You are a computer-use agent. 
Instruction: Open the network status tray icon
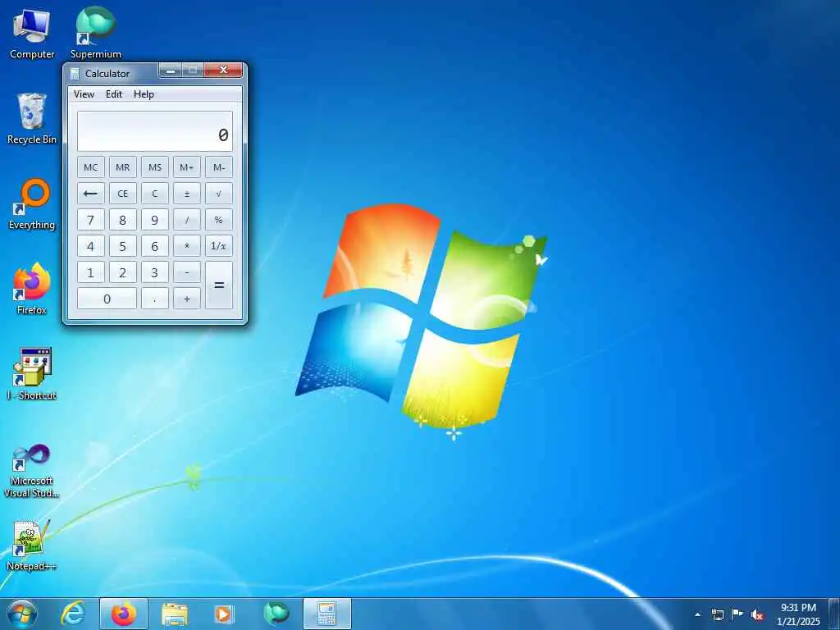tap(717, 614)
